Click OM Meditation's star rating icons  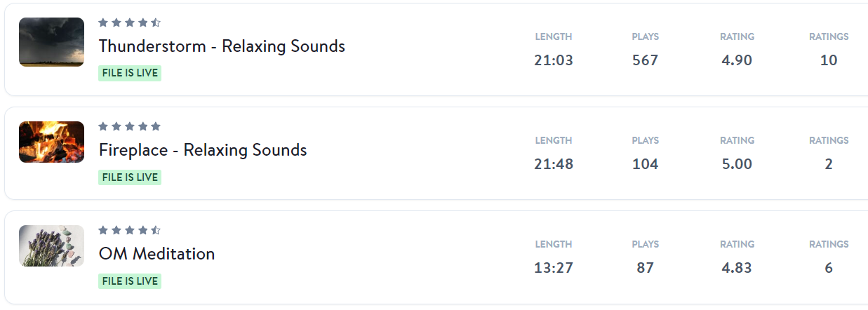129,230
